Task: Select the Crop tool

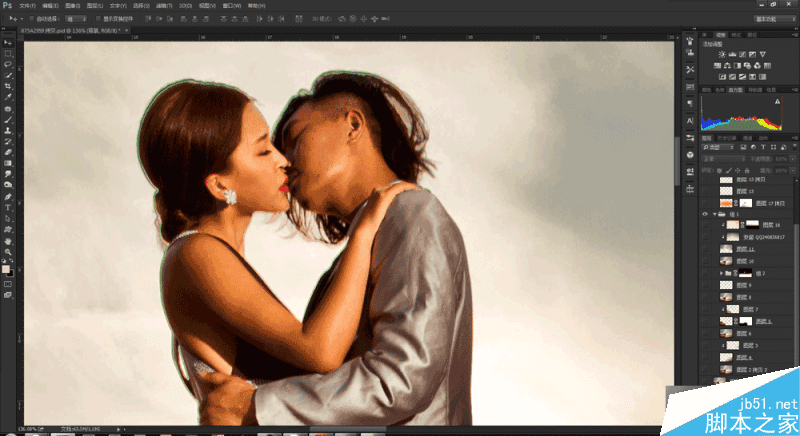Action: click(8, 86)
